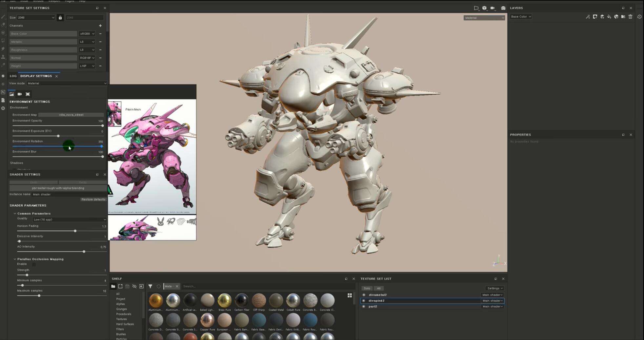Select the Material picker eyedropper tool
The height and width of the screenshot is (340, 644).
[3, 65]
